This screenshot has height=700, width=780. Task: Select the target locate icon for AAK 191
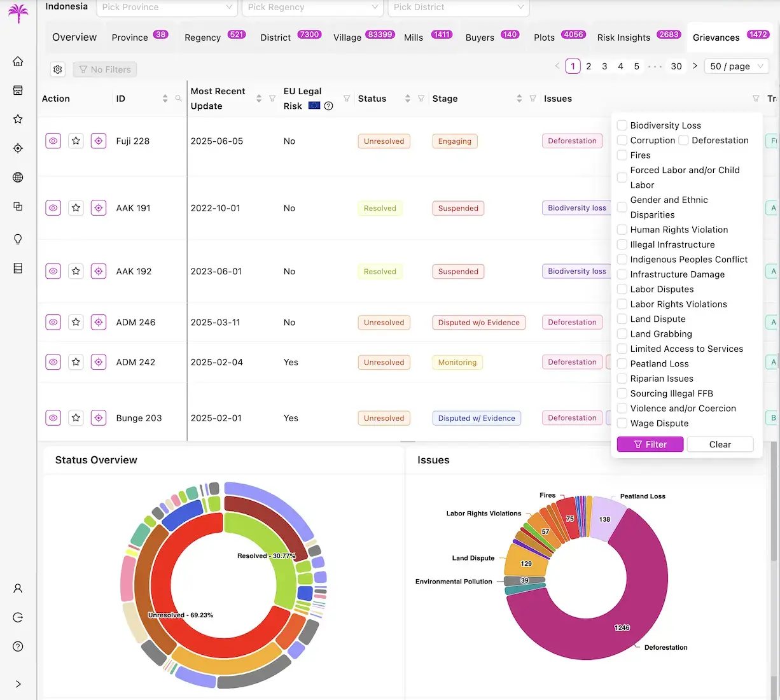pos(99,207)
